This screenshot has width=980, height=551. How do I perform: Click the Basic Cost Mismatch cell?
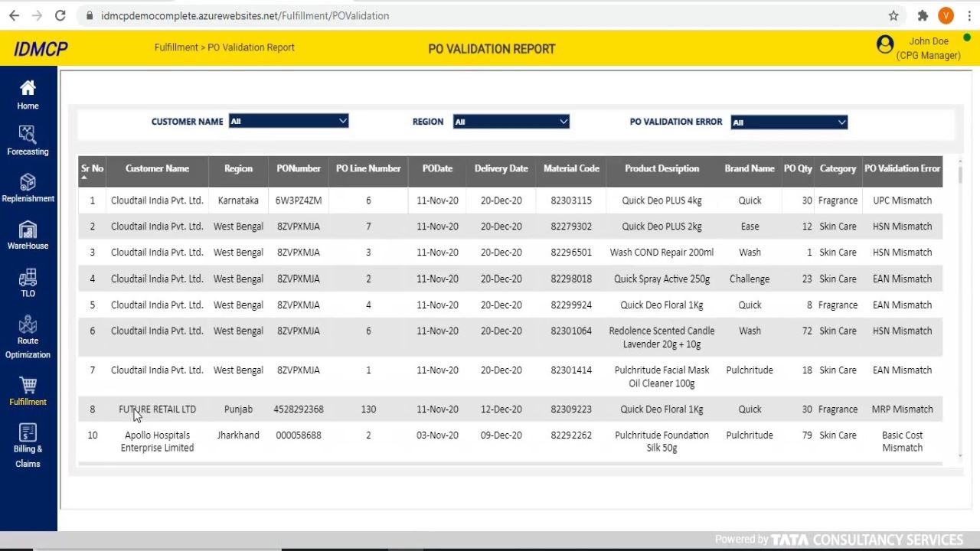click(x=902, y=442)
